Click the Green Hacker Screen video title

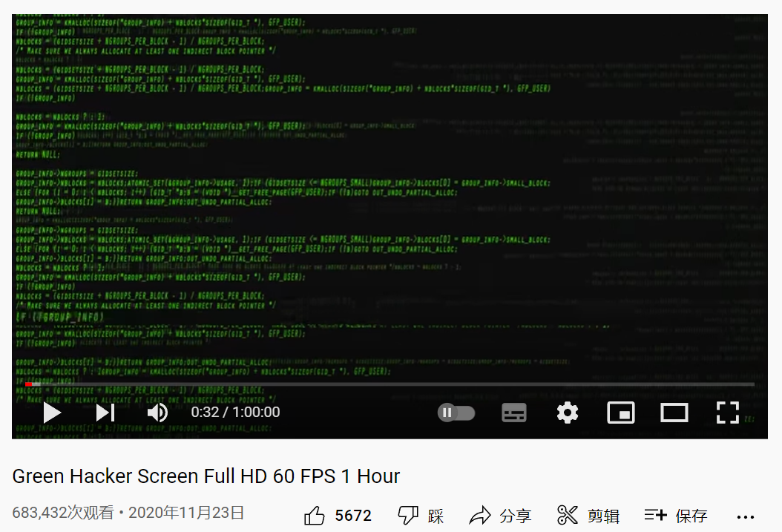tap(206, 476)
